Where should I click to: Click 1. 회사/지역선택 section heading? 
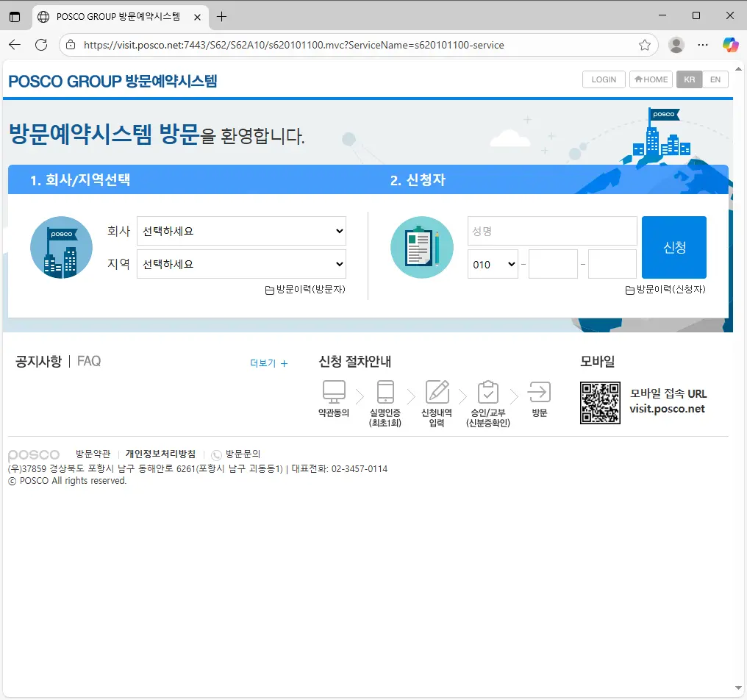[x=80, y=179]
